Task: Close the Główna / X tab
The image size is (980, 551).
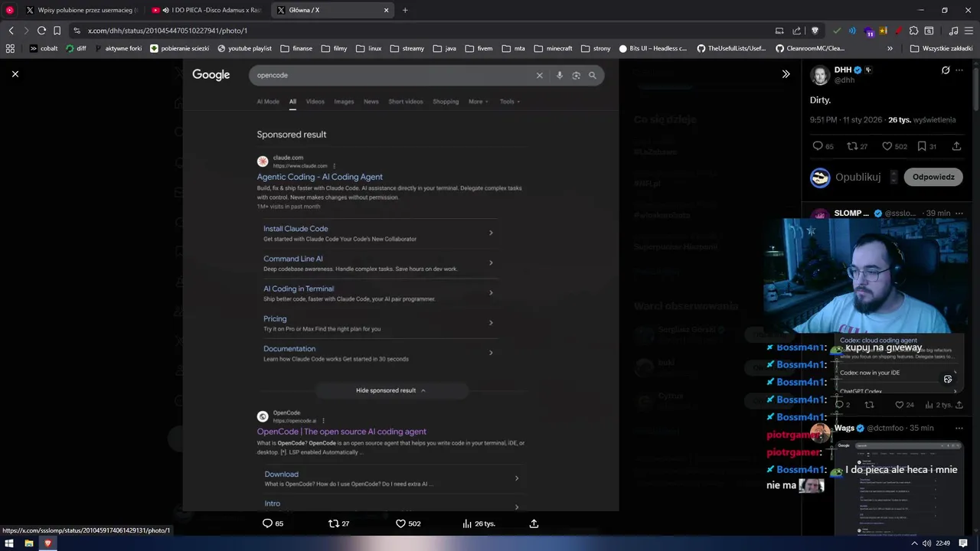Action: (387, 10)
